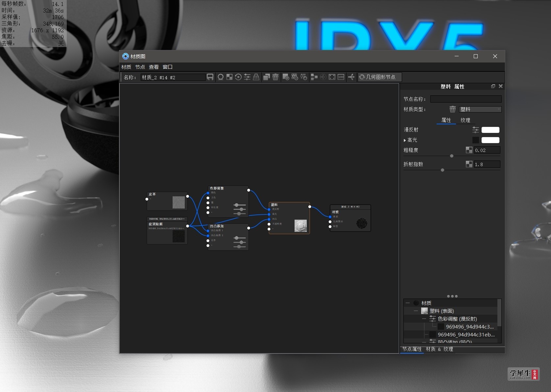Click the 皮革 node texture thumbnail
551x392 pixels.
click(179, 203)
